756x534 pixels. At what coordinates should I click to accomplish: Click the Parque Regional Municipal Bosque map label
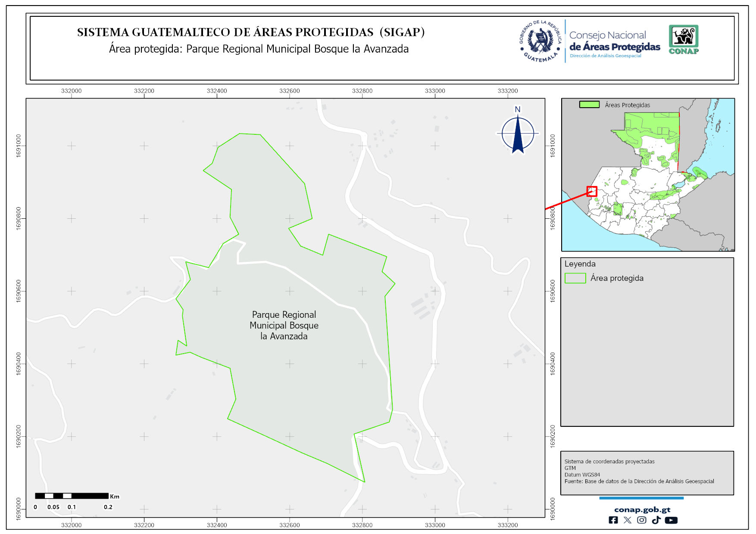[x=284, y=326]
